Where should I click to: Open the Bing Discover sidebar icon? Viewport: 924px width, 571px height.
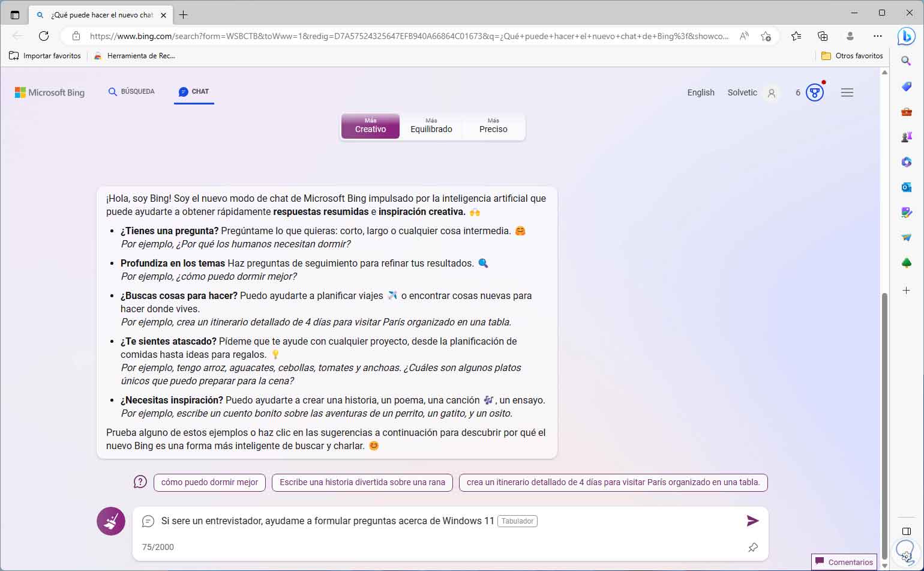pos(906,36)
